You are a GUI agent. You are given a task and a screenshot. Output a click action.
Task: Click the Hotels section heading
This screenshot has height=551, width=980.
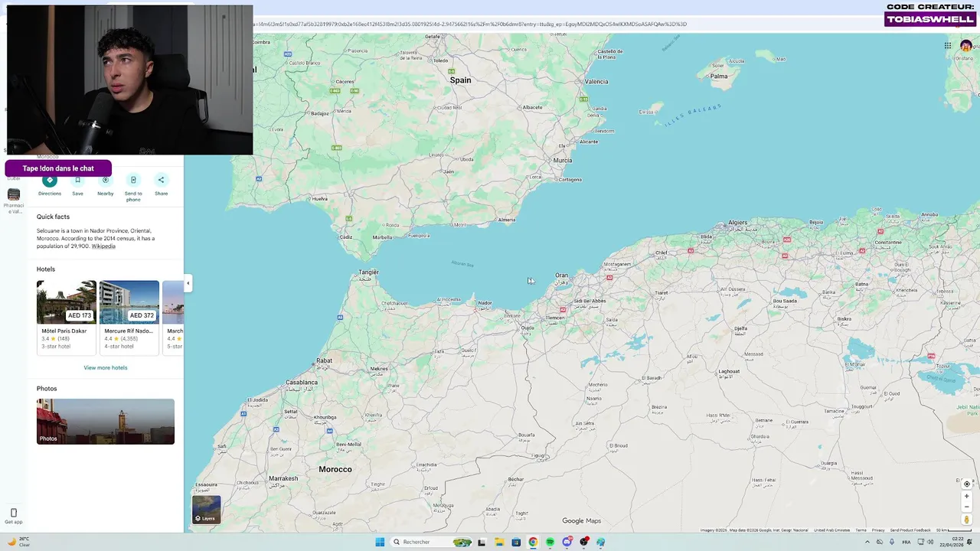[46, 269]
